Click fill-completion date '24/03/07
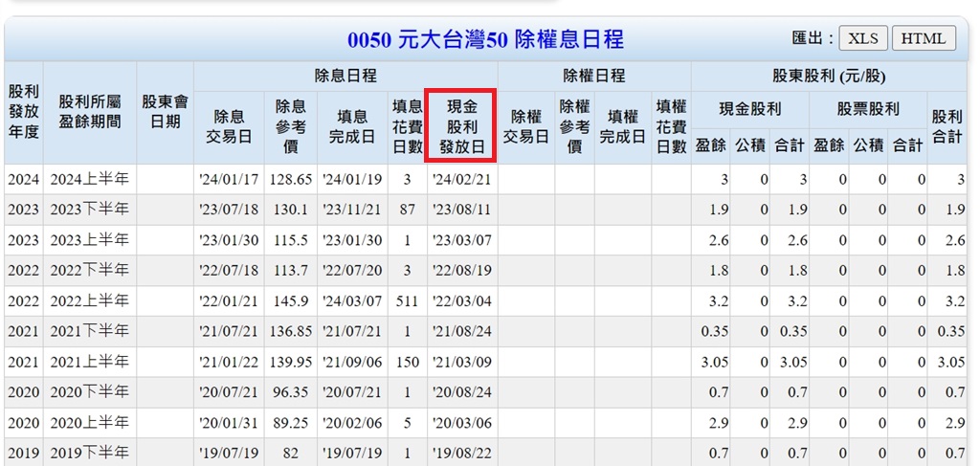The height and width of the screenshot is (466, 980). tap(352, 301)
